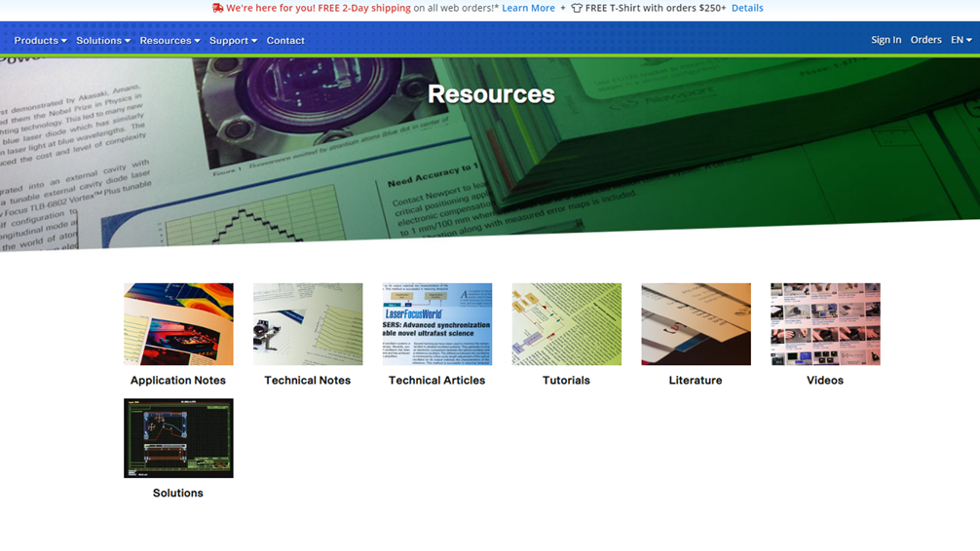Click the red shipping truck icon

(217, 8)
